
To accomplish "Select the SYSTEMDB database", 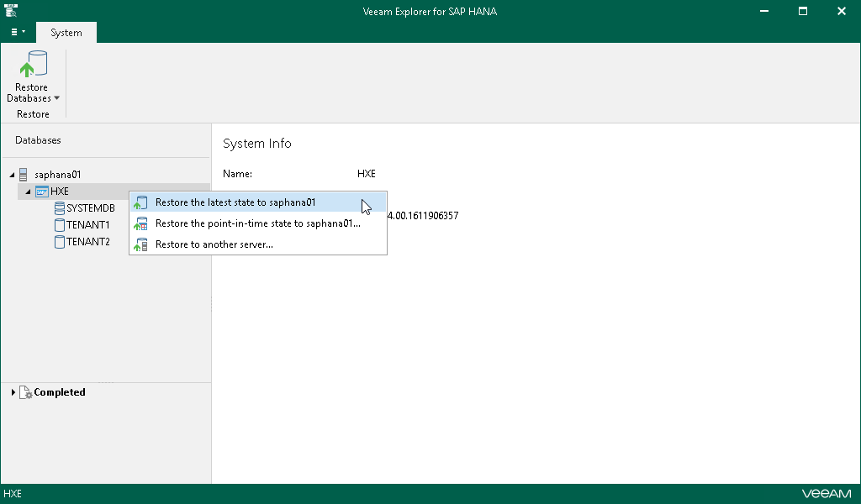I will pos(91,208).
